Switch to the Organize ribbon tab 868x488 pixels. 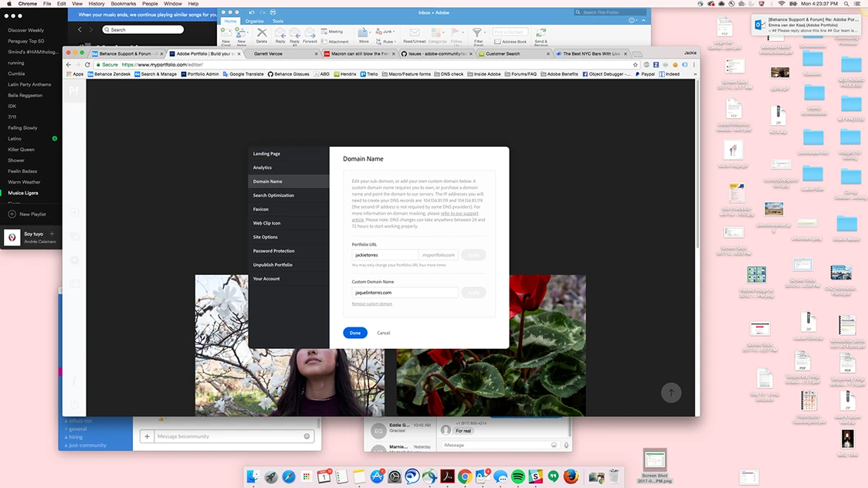pos(253,21)
